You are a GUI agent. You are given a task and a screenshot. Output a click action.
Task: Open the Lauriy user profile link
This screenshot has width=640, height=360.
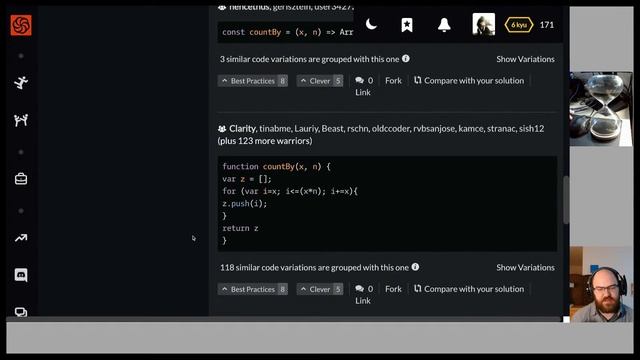point(306,129)
